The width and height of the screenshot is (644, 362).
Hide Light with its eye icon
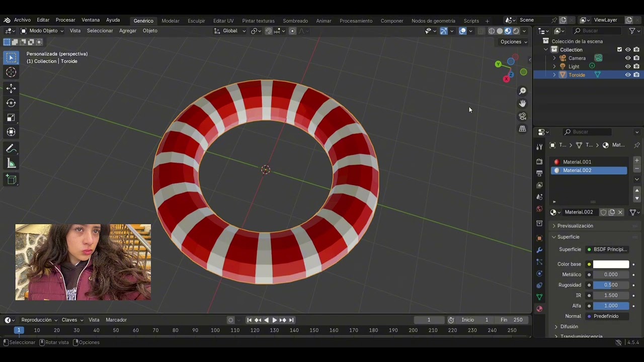click(x=628, y=66)
